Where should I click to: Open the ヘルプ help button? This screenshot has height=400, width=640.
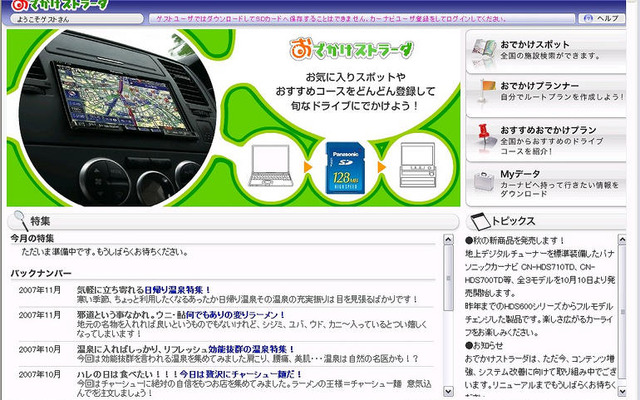602,18
